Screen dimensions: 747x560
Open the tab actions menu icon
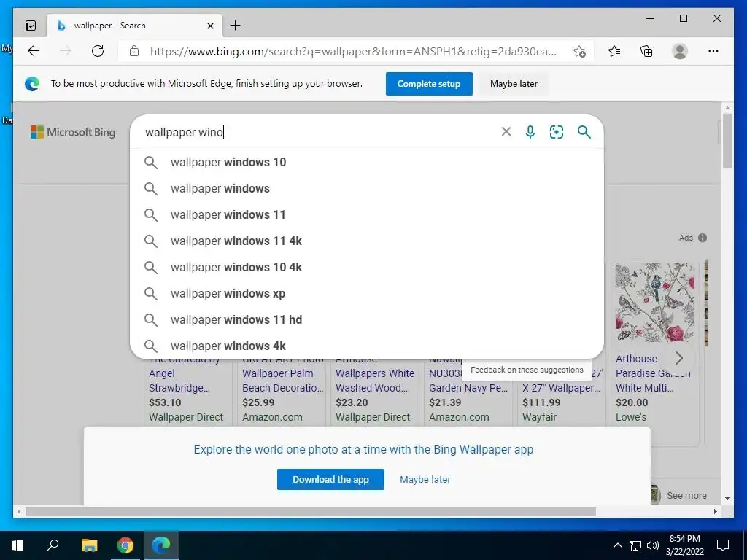(x=31, y=26)
